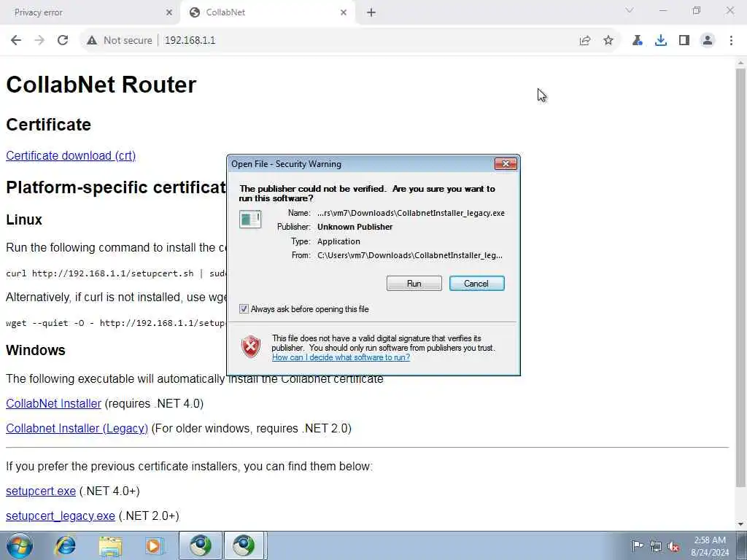Click the address bar URL 192.168.1.1
The height and width of the screenshot is (560, 747).
pos(190,41)
